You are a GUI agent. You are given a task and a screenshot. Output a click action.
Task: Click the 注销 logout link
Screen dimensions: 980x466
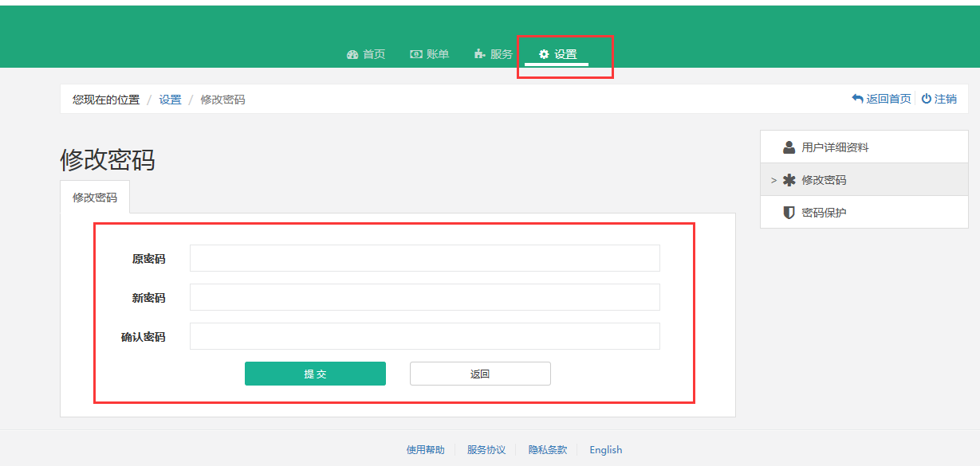939,99
